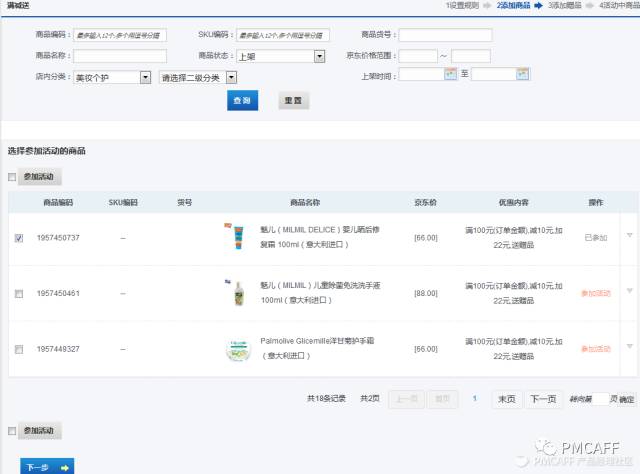
Task: Click the Palmolive Glicemille product name
Action: (317, 348)
